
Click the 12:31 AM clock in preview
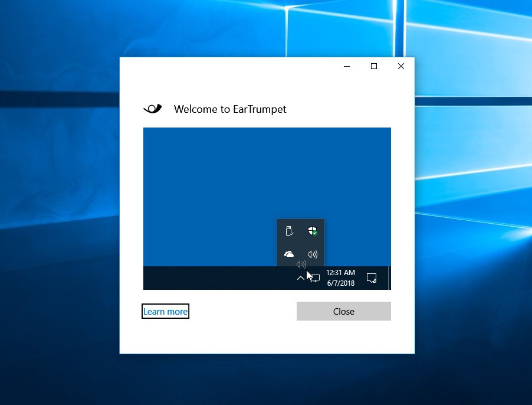(341, 273)
